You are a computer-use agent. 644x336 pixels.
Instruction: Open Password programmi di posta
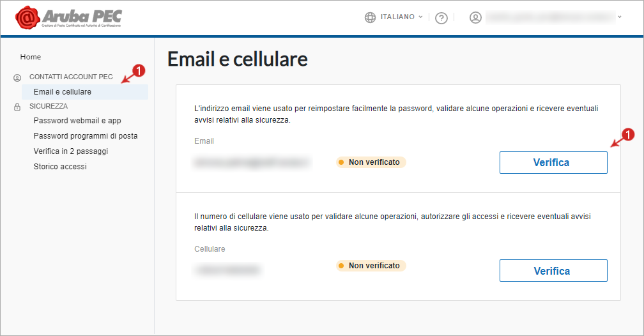[86, 136]
